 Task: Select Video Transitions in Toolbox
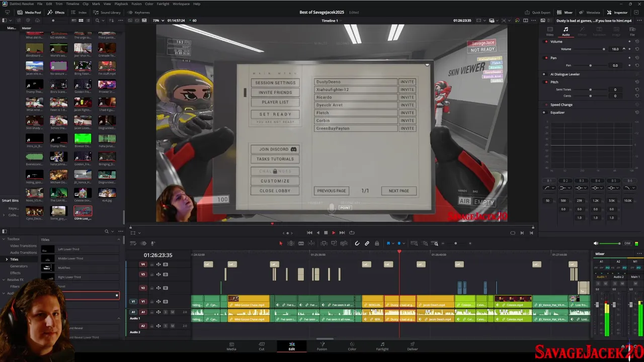[x=24, y=246]
